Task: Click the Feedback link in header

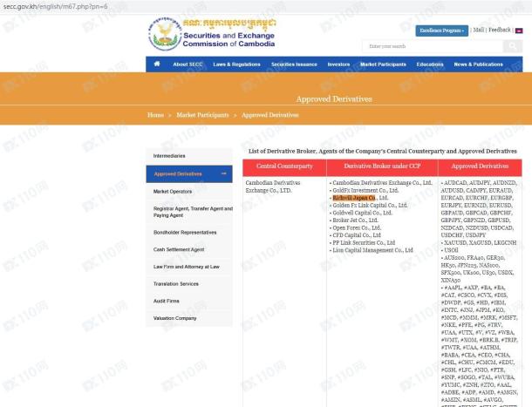Action: coord(500,30)
